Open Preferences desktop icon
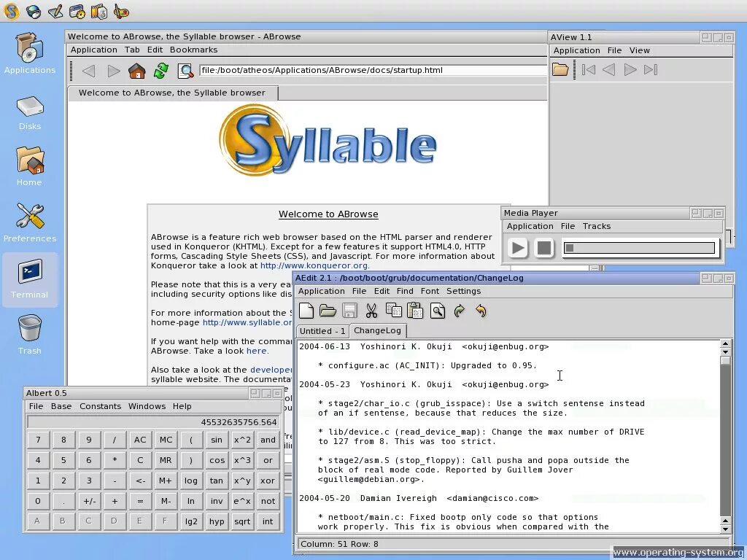The width and height of the screenshot is (747, 560). [x=29, y=222]
